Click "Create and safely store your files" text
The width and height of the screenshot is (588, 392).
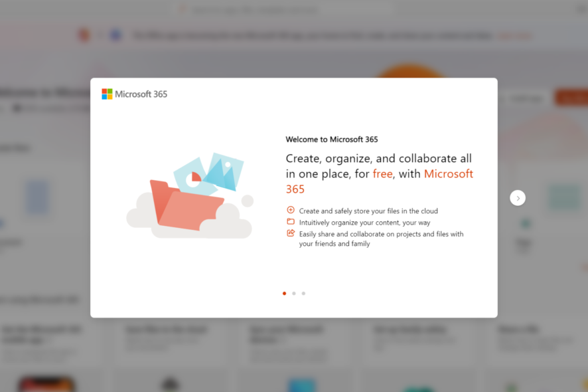point(349,211)
